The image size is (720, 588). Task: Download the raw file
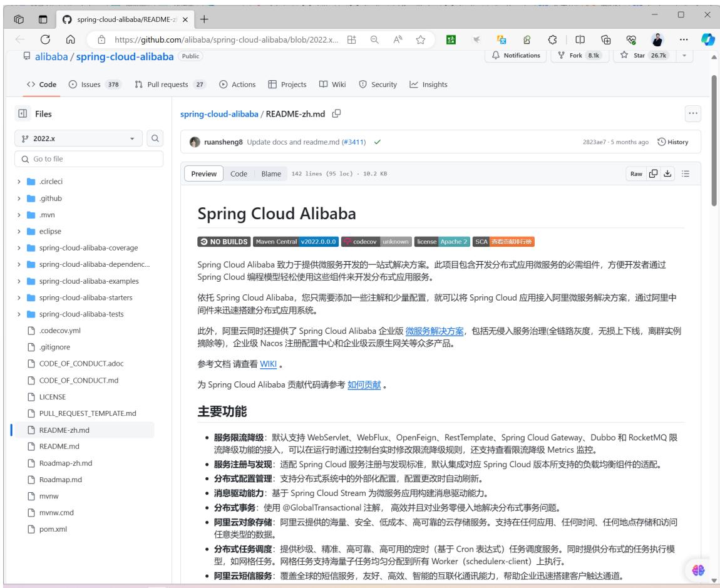click(667, 173)
